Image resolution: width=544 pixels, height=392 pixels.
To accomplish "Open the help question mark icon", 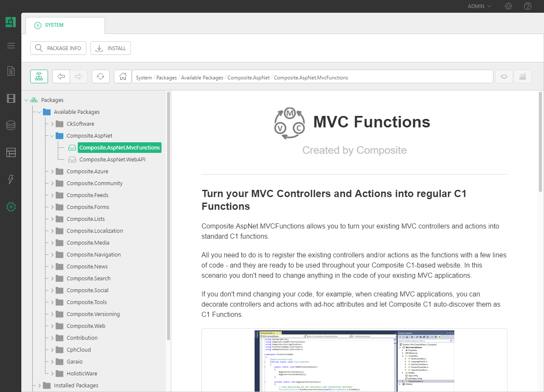I will point(528,6).
